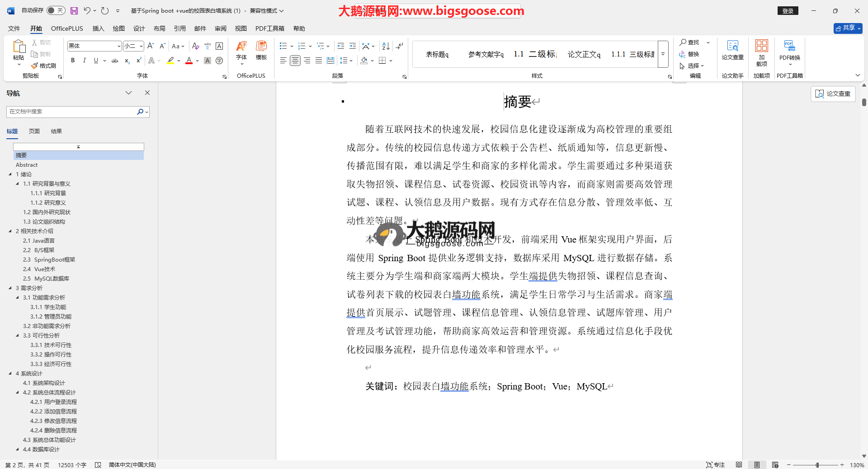The width and height of the screenshot is (868, 469).
Task: Click the 共享 share button
Action: click(x=848, y=28)
